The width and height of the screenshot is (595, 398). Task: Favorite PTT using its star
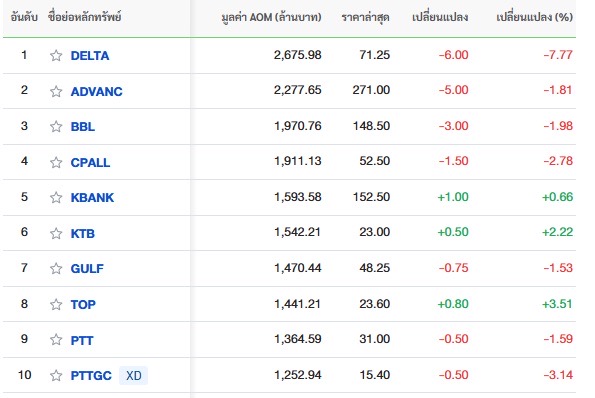pyautogui.click(x=56, y=340)
